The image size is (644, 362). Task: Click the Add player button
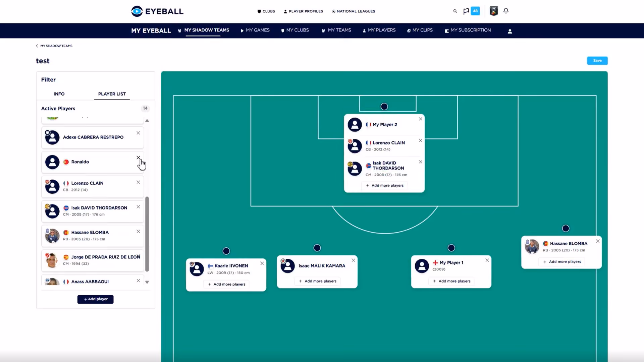coord(96,299)
